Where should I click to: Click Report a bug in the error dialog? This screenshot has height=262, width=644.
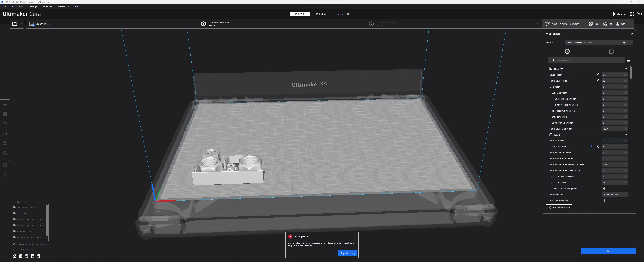(x=347, y=253)
